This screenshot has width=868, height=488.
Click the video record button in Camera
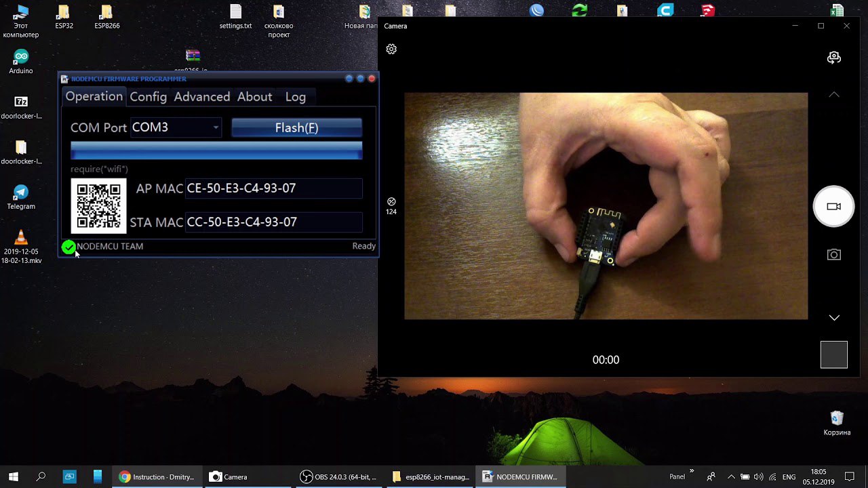point(833,207)
